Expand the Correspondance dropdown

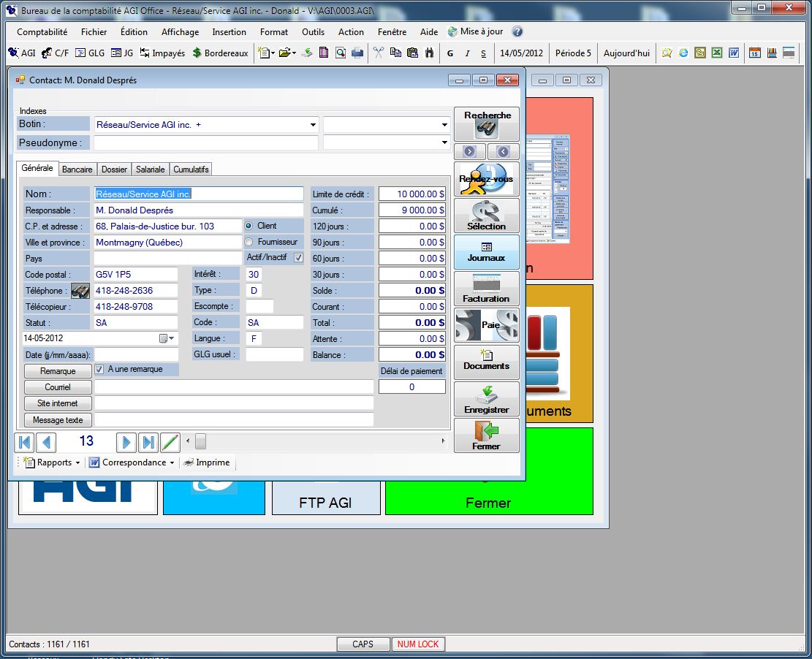tap(172, 462)
